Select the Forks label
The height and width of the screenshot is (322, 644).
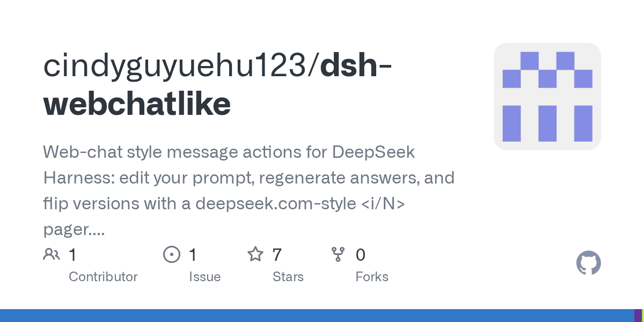(372, 277)
